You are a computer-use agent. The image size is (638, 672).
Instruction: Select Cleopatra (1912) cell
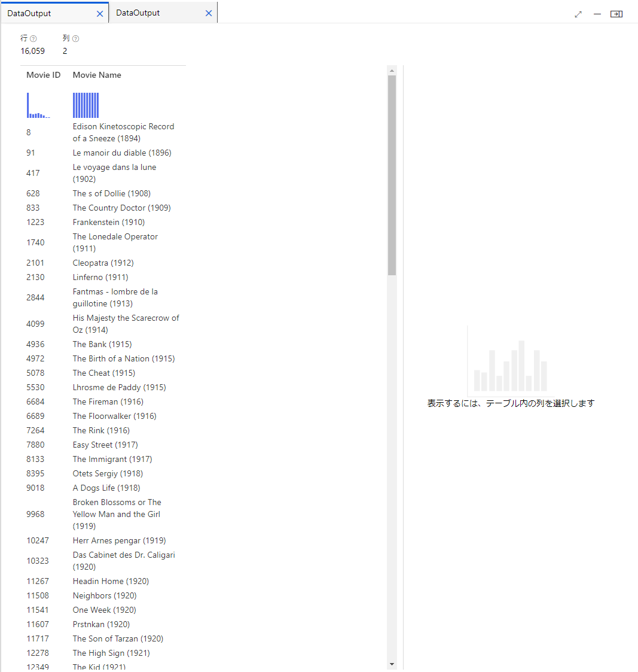(103, 263)
